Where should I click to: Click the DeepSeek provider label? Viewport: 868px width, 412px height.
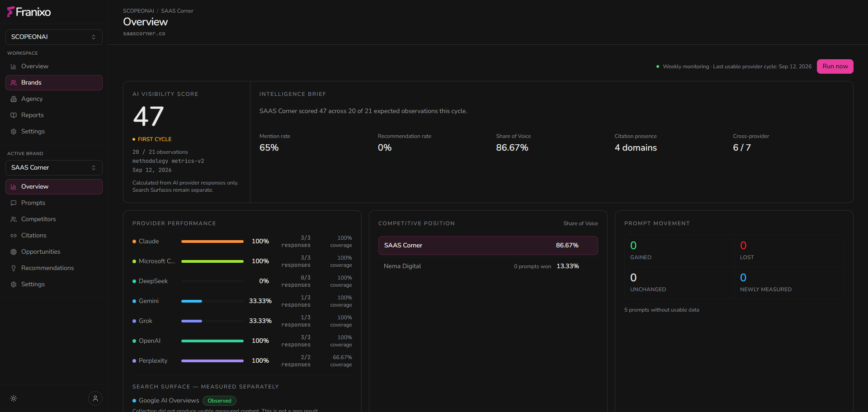pyautogui.click(x=153, y=281)
